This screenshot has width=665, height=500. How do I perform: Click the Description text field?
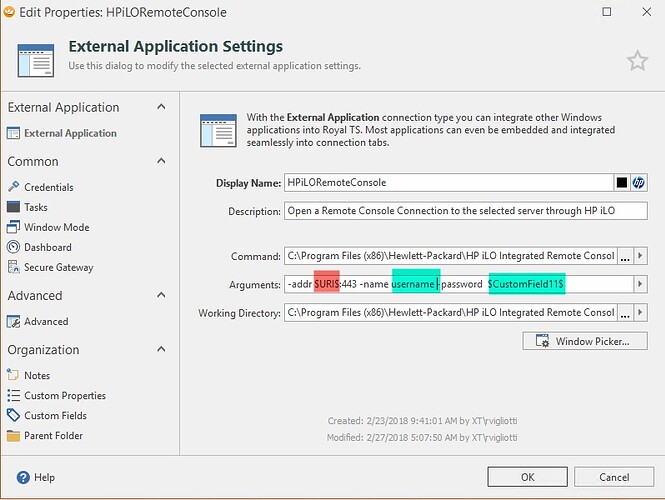point(465,211)
